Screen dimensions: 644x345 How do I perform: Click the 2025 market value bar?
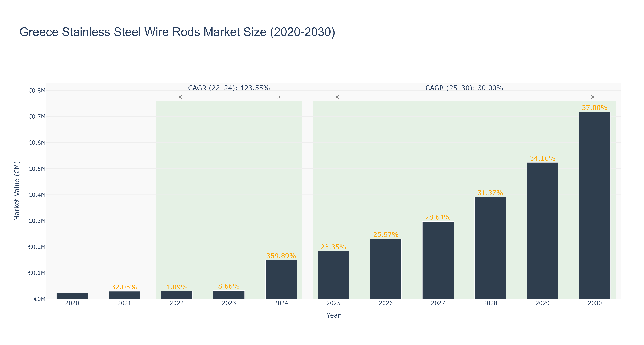point(333,275)
